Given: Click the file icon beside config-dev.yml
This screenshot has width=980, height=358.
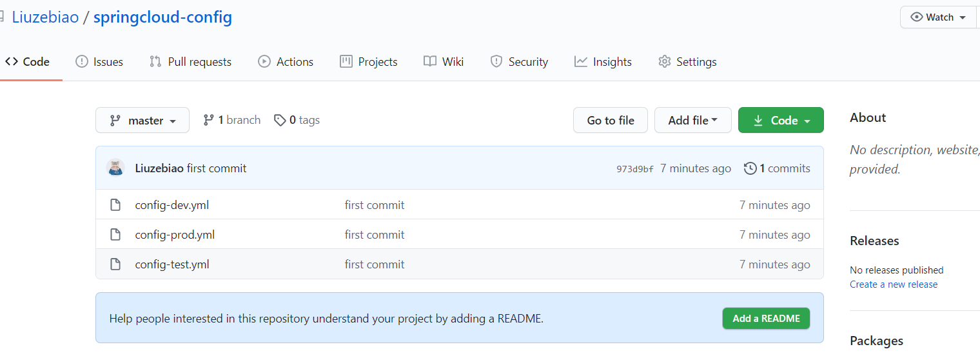Looking at the screenshot, I should click(x=115, y=205).
